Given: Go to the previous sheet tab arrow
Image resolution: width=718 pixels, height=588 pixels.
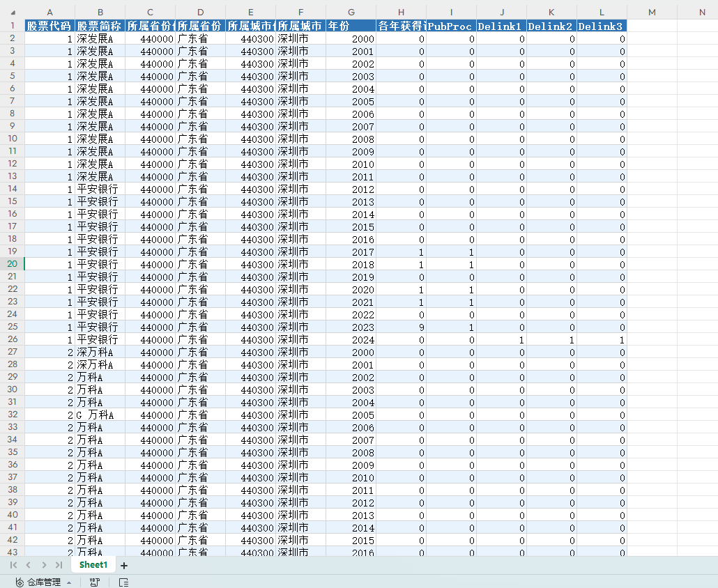Looking at the screenshot, I should pos(29,565).
